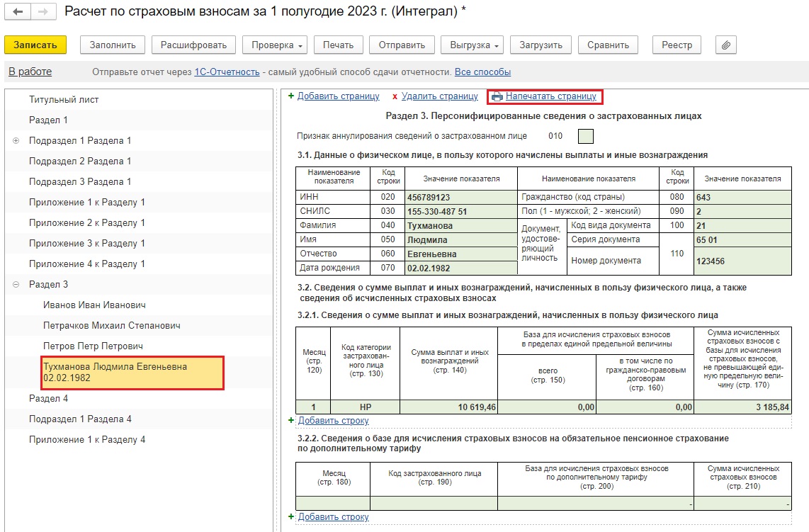Image resolution: width=809 pixels, height=532 pixels.
Task: Click category code cell НР
Action: point(366,407)
